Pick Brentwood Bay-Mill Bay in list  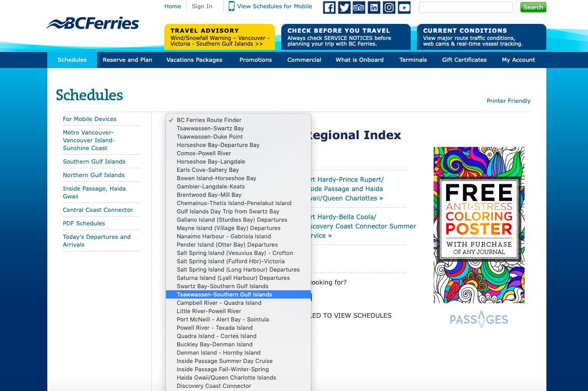239,195
